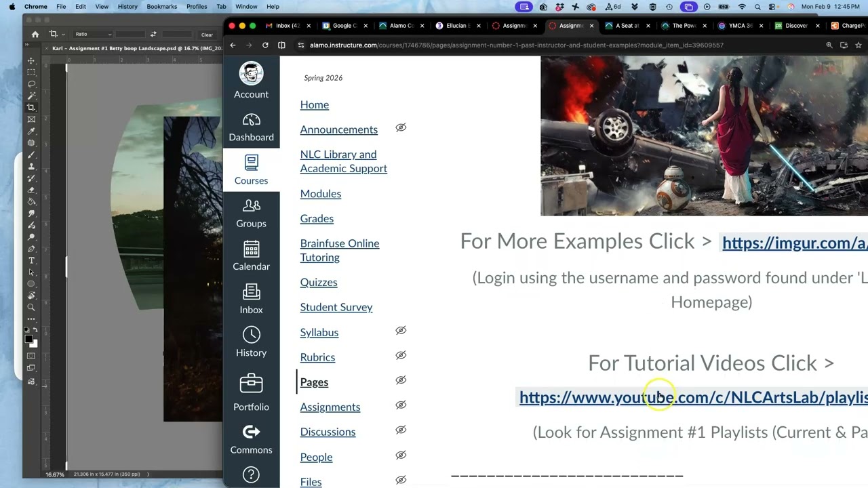Select the Lasso tool in Photoshop
Screen dimensions: 868x488
31,83
